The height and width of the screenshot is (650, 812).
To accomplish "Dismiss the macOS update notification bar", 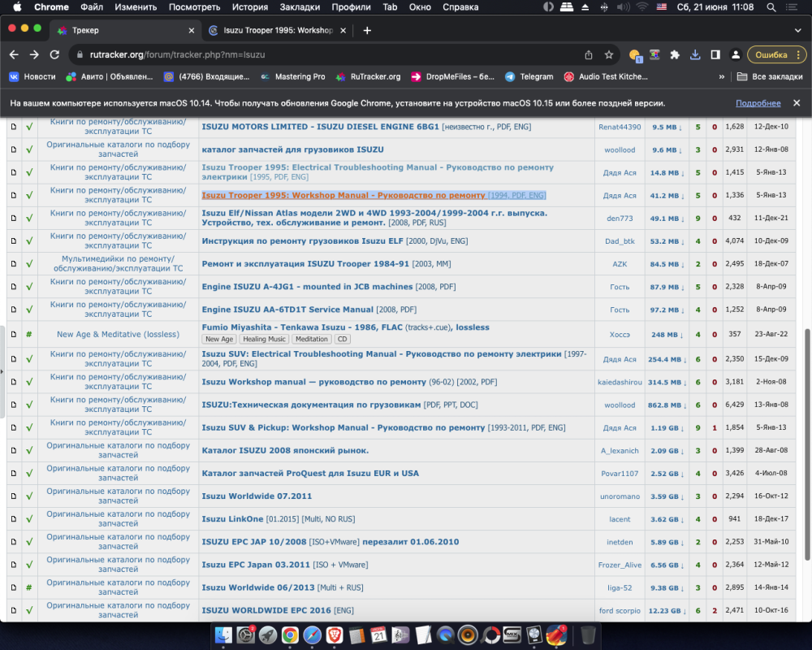I will 797,103.
